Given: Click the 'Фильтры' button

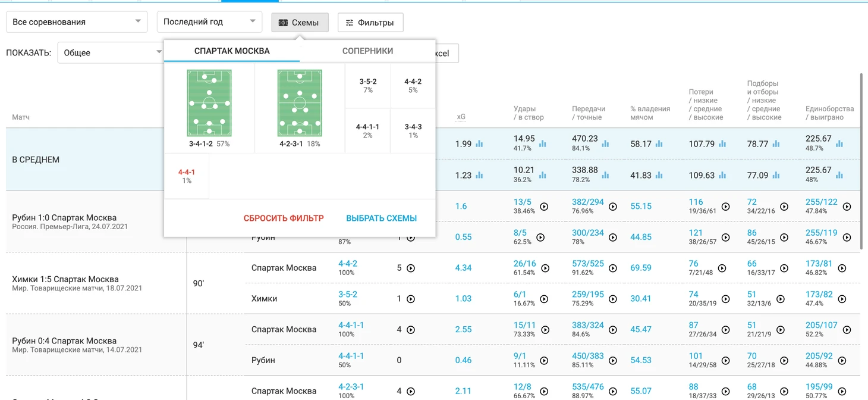Looking at the screenshot, I should click(370, 23).
